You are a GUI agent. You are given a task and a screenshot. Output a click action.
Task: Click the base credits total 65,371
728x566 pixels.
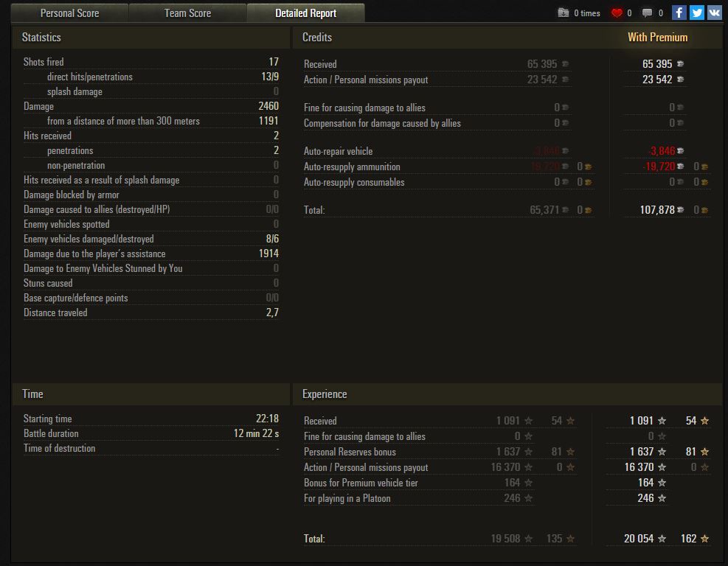(x=544, y=210)
